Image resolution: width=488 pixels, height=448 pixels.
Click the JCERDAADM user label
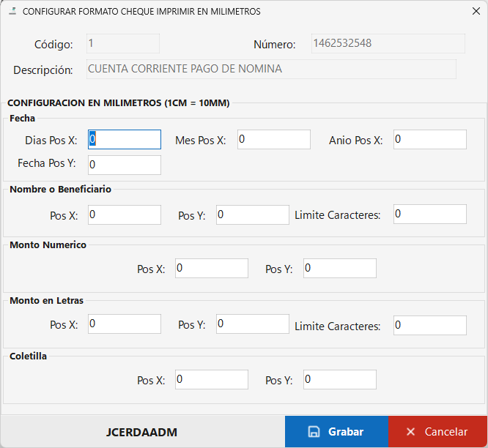[x=141, y=432]
